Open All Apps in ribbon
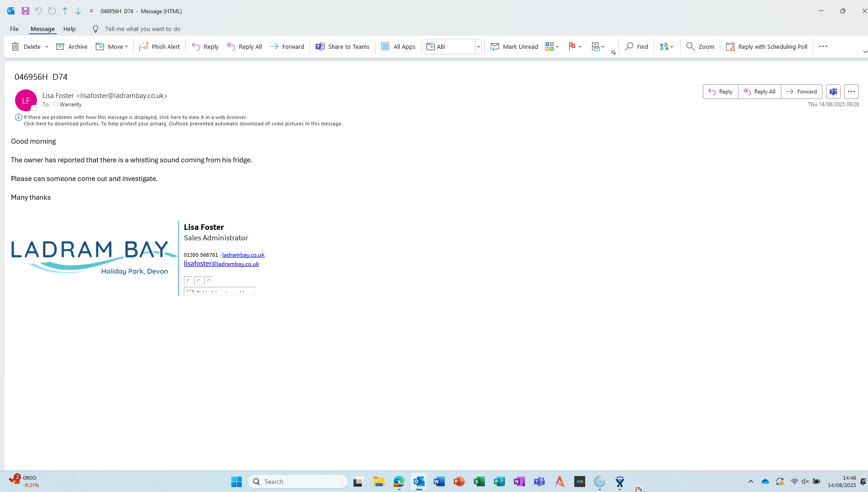The width and height of the screenshot is (868, 492). (398, 47)
